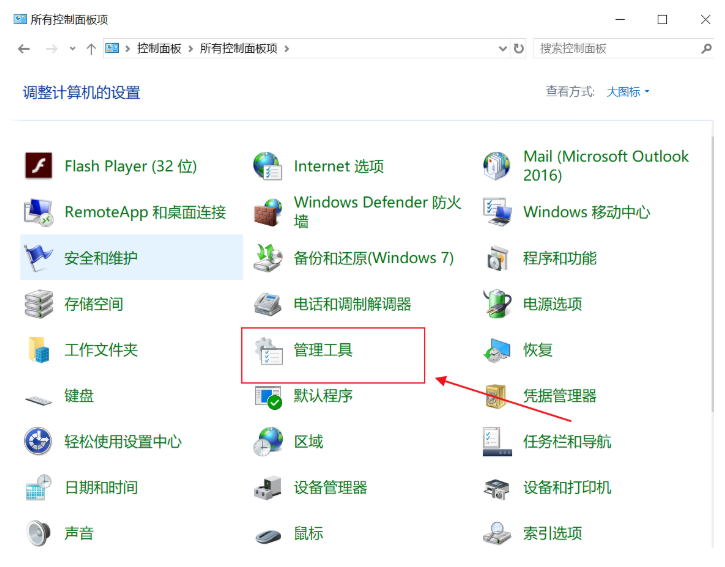Go back with the back arrow

tap(24, 49)
